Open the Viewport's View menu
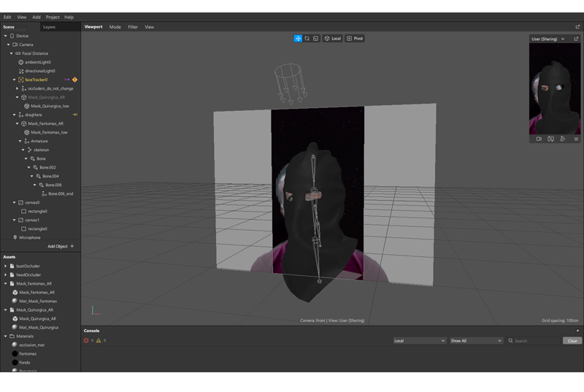Image resolution: width=584 pixels, height=392 pixels. click(x=150, y=27)
